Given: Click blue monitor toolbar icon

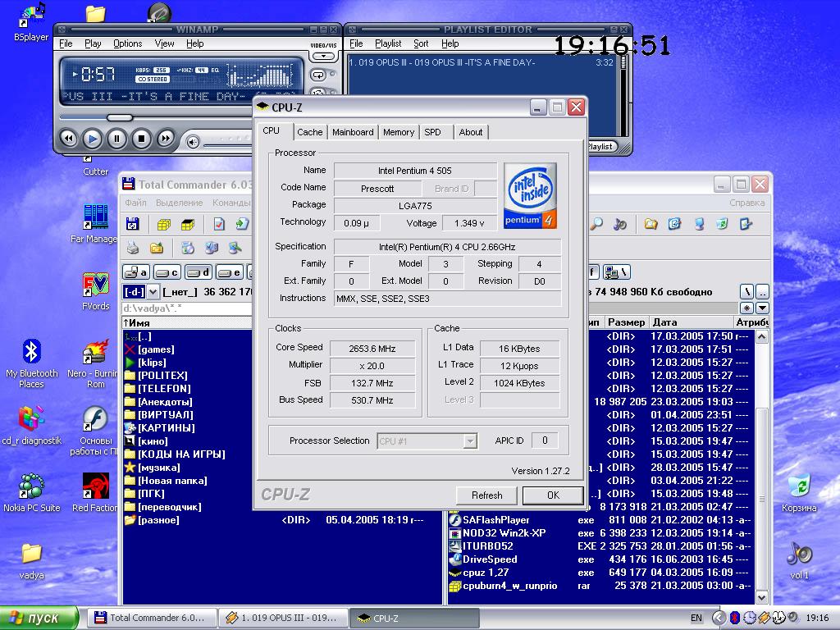Looking at the screenshot, I should (x=699, y=224).
